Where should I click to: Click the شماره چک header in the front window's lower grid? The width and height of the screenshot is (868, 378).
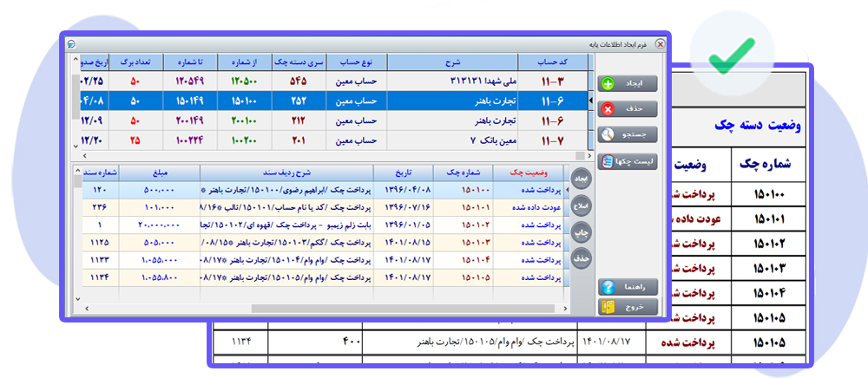point(463,173)
